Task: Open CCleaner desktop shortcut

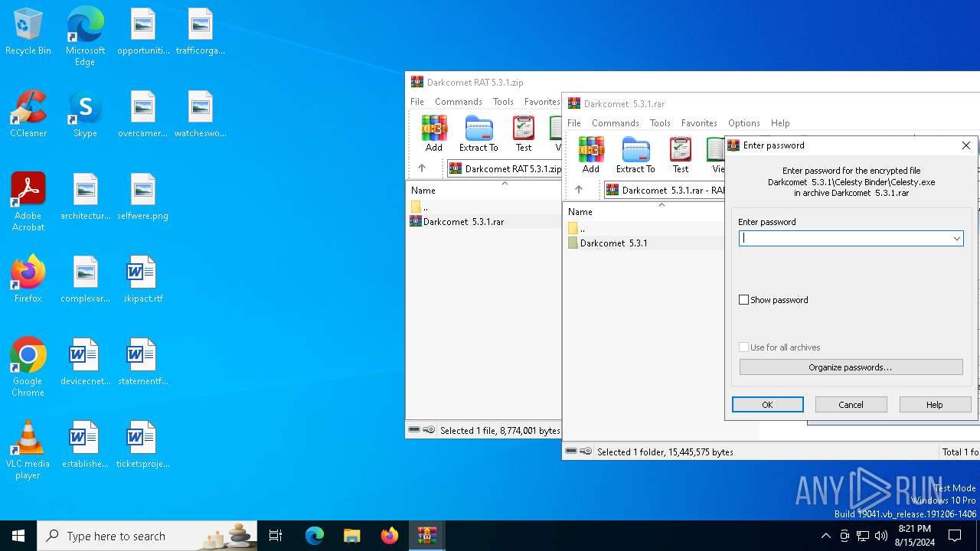Action: tap(28, 115)
